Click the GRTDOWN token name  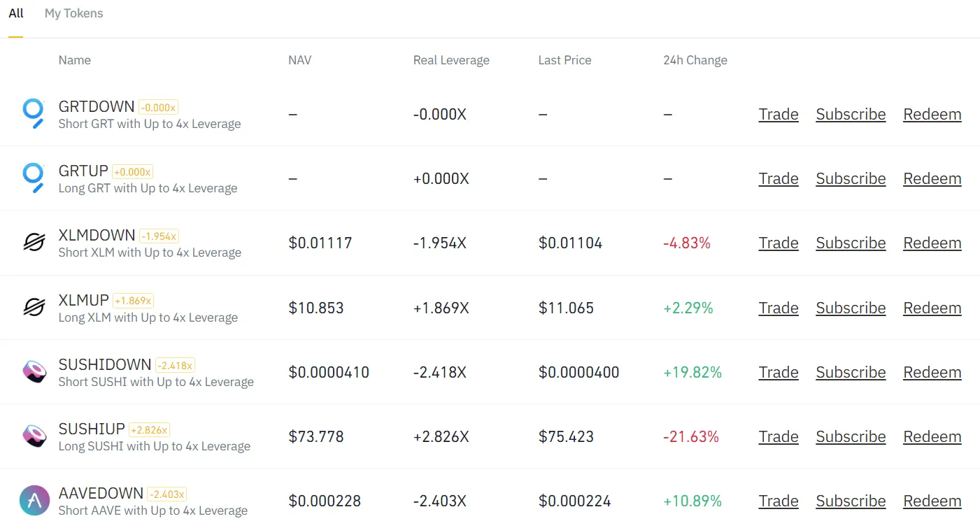(x=96, y=106)
